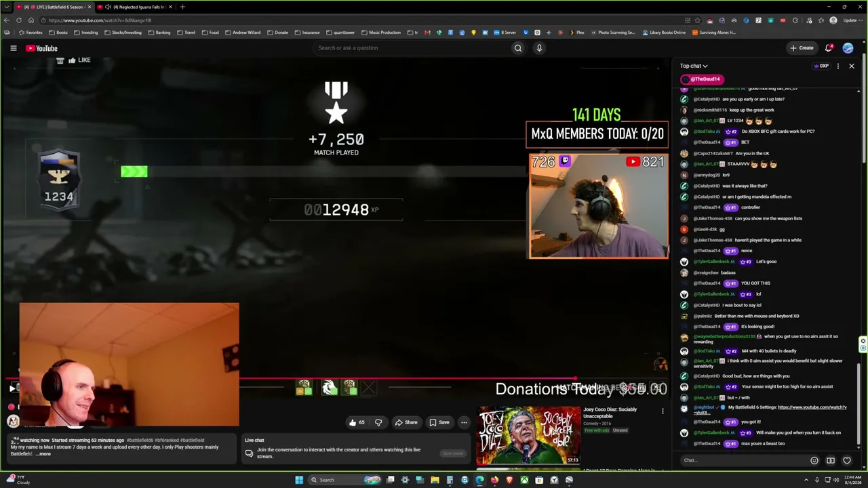Bookmark this page with the star icon
Image resolution: width=868 pixels, height=488 pixels.
click(x=698, y=20)
